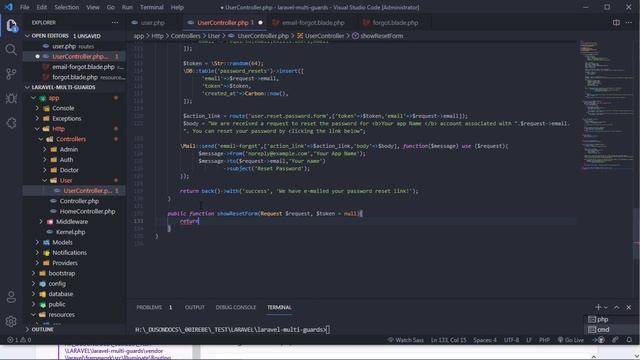Open the Source Control view
Viewport: 640px width, 360px height.
(11, 74)
